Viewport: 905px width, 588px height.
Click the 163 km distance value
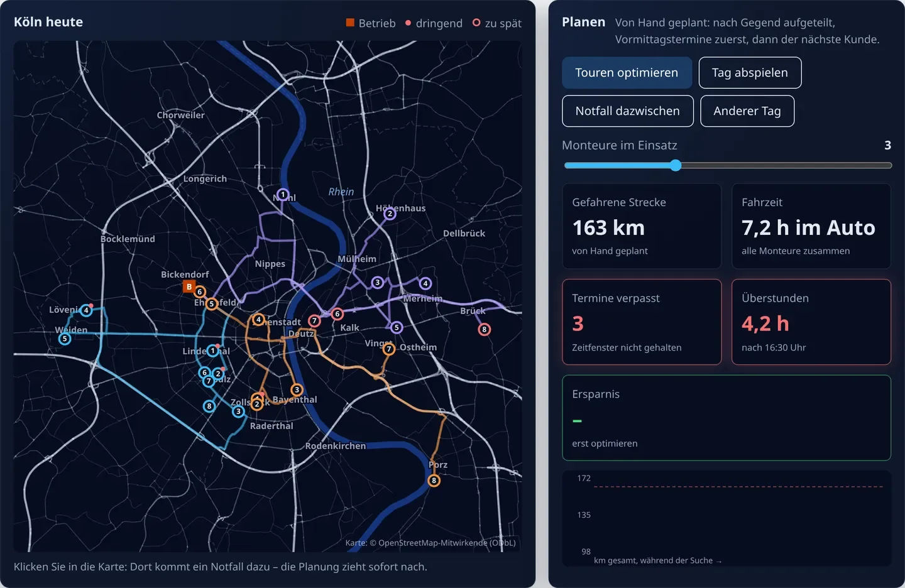(608, 227)
